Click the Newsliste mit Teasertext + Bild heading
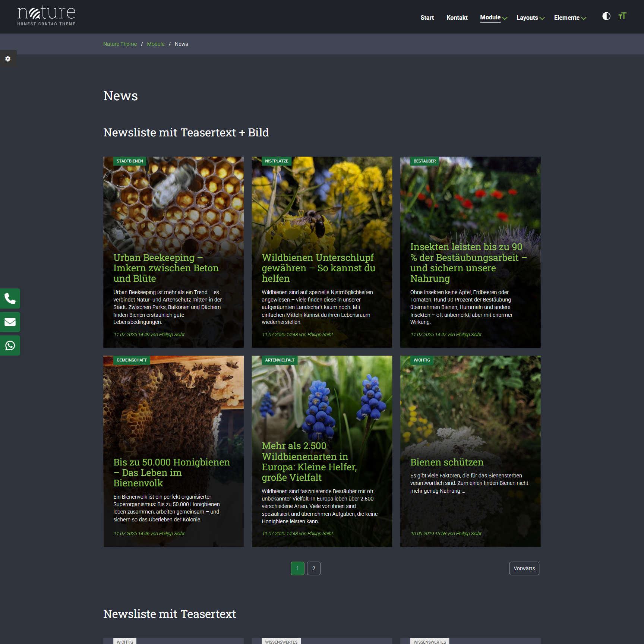The height and width of the screenshot is (644, 644). [186, 132]
